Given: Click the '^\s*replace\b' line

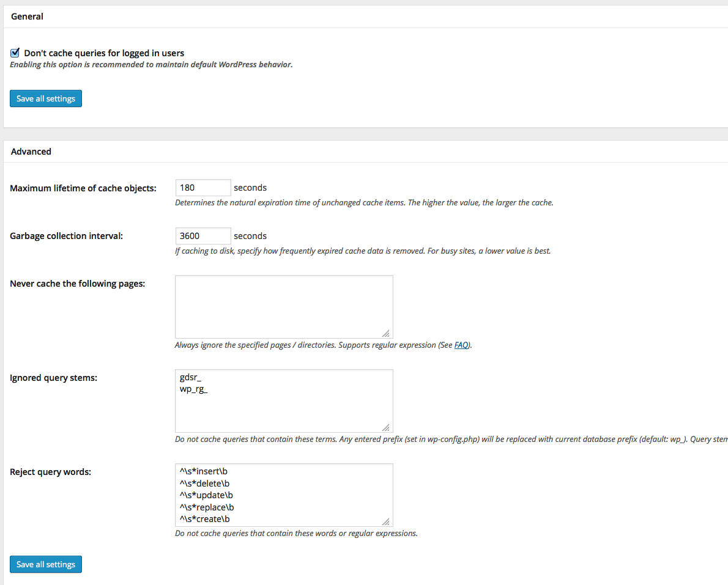Looking at the screenshot, I should point(207,507).
